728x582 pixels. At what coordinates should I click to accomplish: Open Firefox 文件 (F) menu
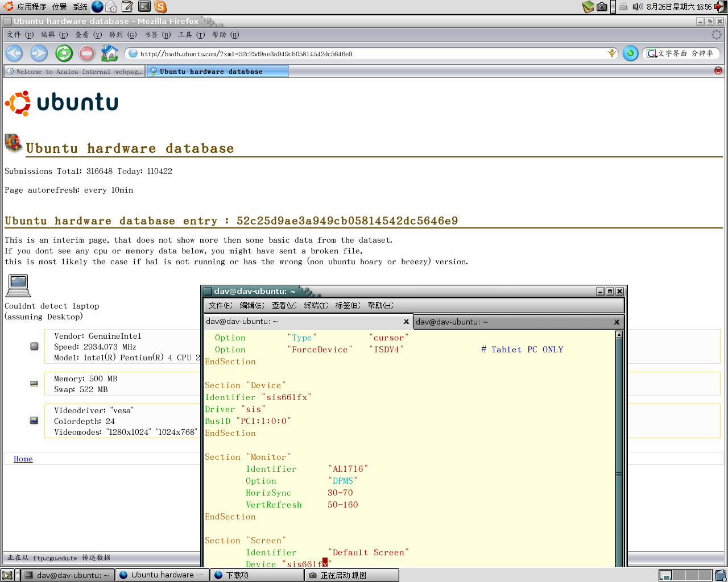pos(20,35)
